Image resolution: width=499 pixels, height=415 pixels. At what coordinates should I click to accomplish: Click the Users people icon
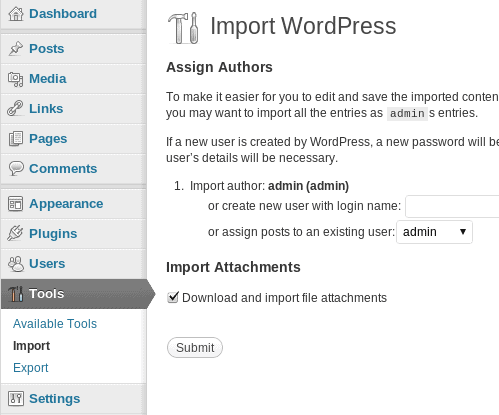(x=16, y=264)
